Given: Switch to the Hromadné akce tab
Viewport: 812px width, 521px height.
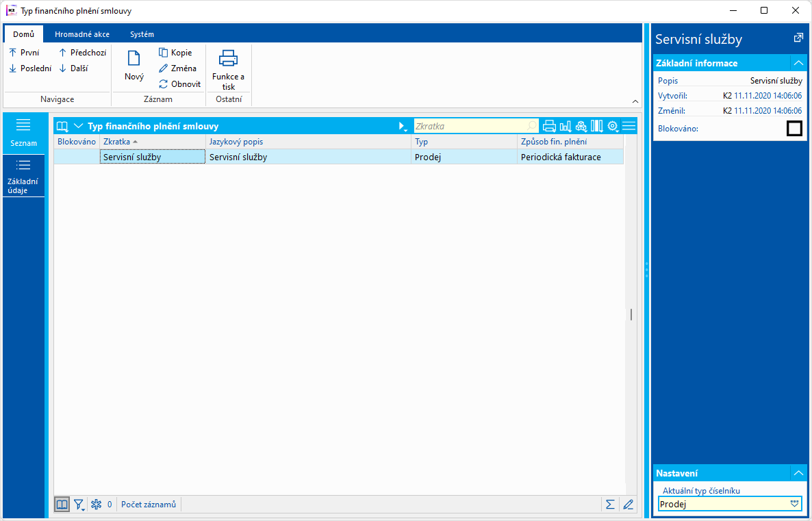Looking at the screenshot, I should (82, 34).
